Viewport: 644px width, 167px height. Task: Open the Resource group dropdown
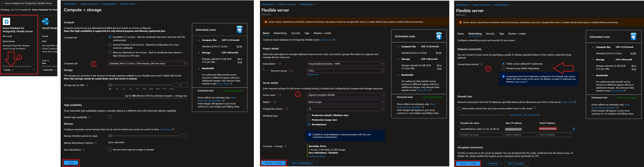point(346,71)
